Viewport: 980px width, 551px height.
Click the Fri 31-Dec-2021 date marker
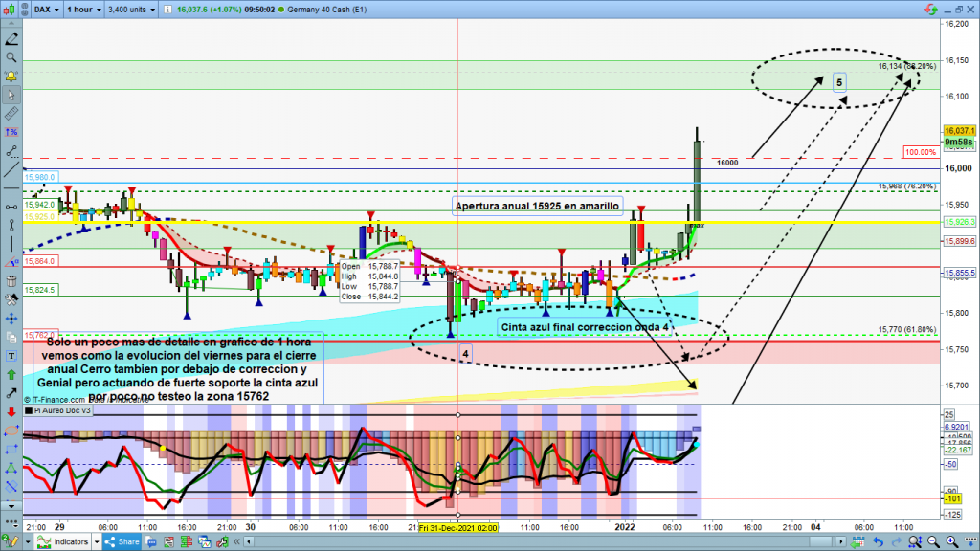(x=457, y=526)
